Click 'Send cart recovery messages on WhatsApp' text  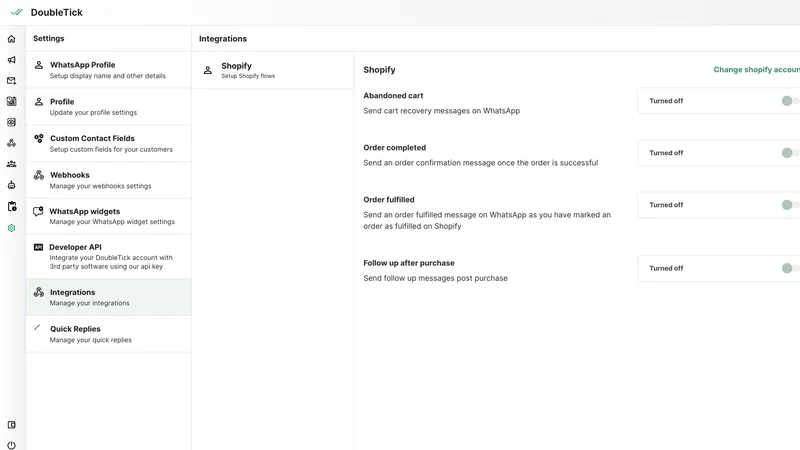(x=441, y=111)
